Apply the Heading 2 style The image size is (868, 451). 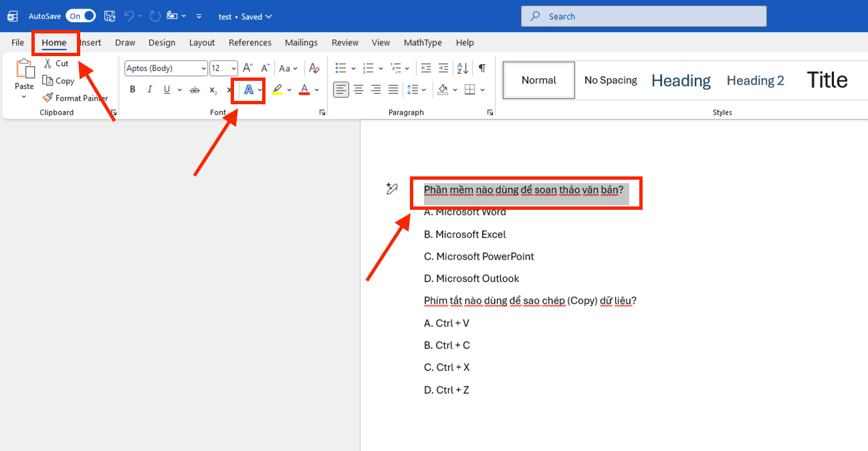(x=755, y=80)
